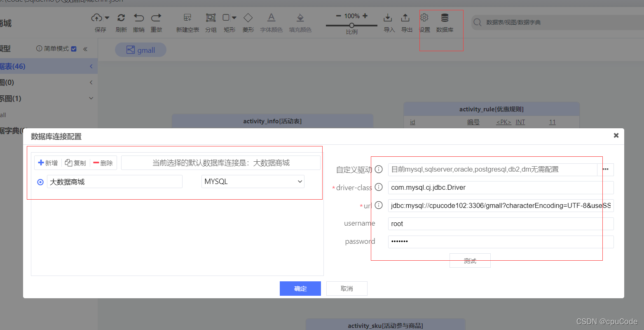Screen dimensions: 644x330
Task: Switch to the gmall diagram tab
Action: coord(141,50)
